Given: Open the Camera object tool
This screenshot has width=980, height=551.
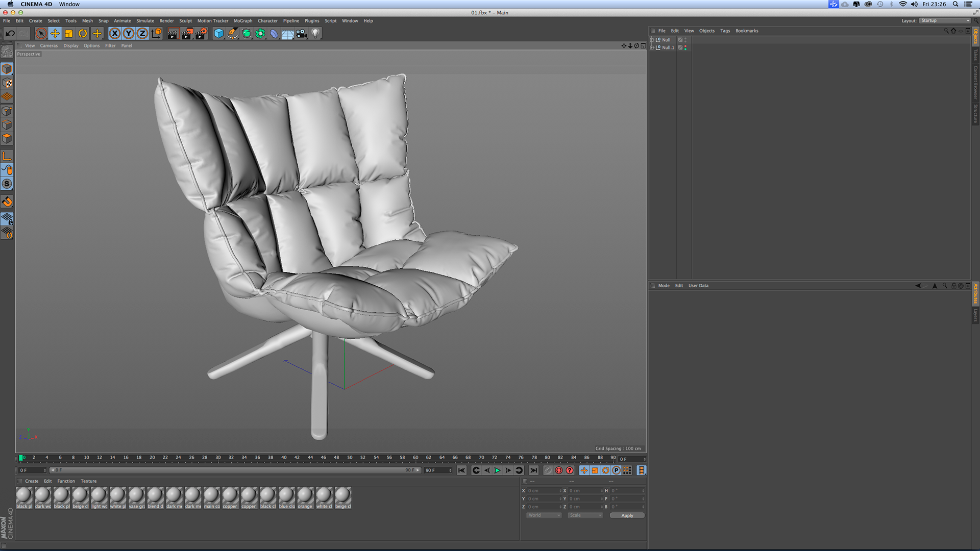Looking at the screenshot, I should point(302,34).
